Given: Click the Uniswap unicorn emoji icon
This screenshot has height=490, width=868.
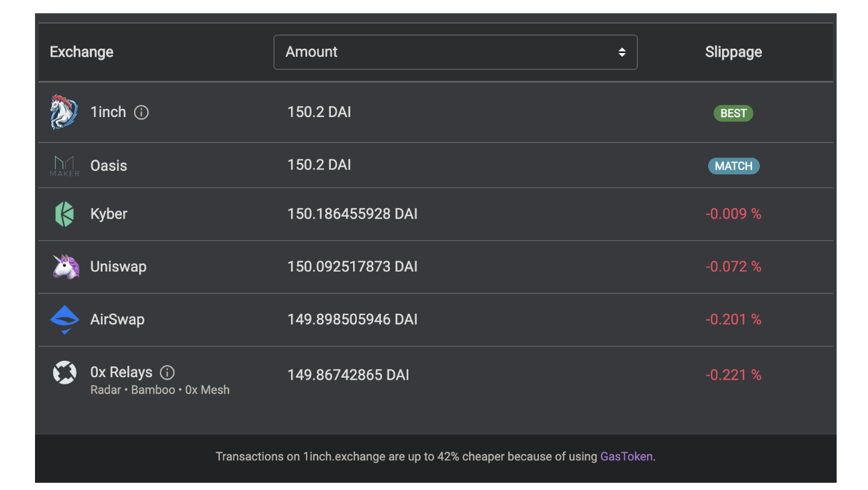Looking at the screenshot, I should (x=66, y=267).
